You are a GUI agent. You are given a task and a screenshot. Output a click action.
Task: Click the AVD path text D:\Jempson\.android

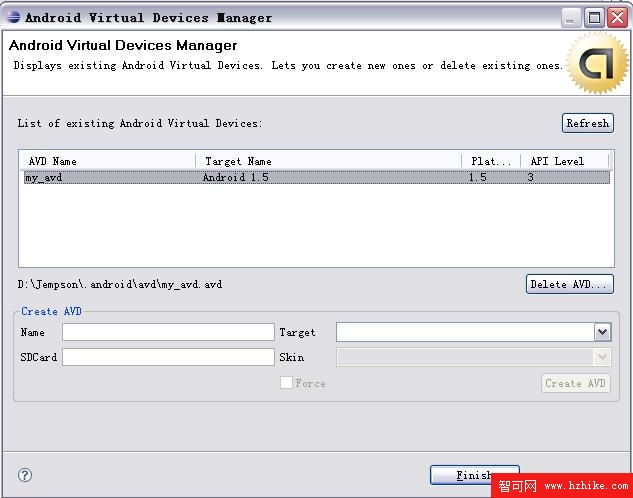point(120,284)
